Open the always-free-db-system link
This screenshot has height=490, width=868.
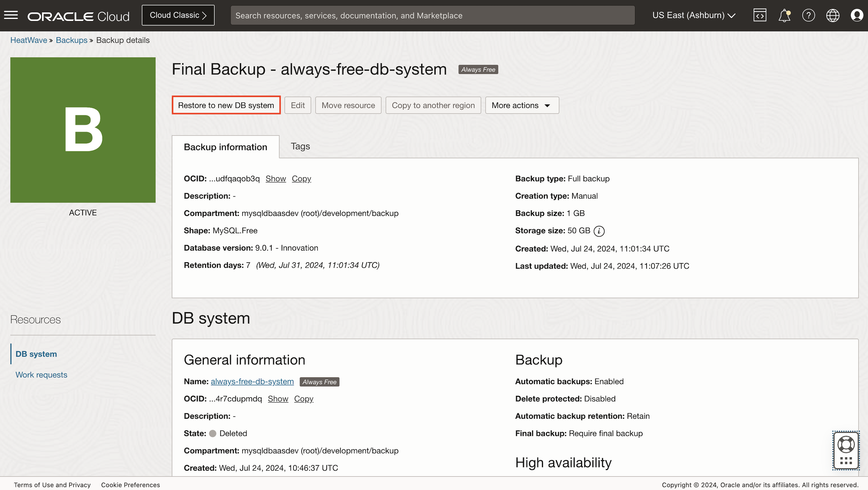click(252, 382)
